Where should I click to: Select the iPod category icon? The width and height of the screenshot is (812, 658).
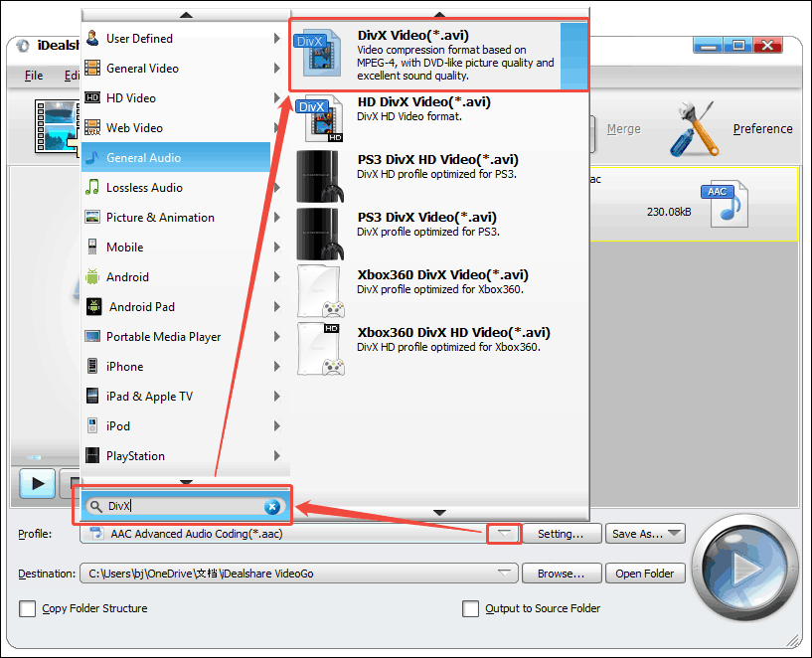tap(91, 425)
